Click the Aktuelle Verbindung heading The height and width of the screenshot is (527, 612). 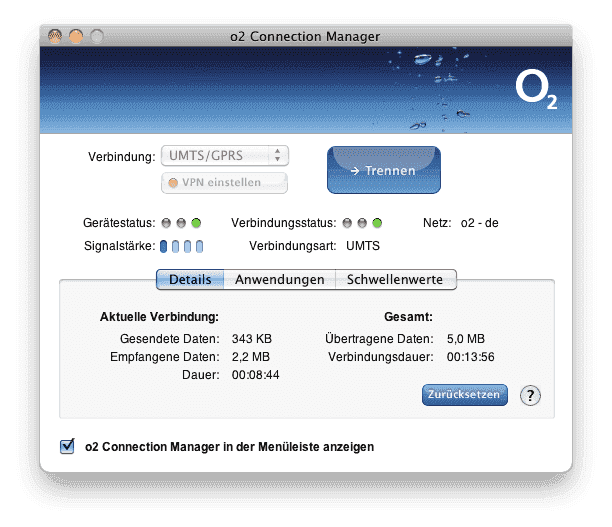click(x=159, y=317)
